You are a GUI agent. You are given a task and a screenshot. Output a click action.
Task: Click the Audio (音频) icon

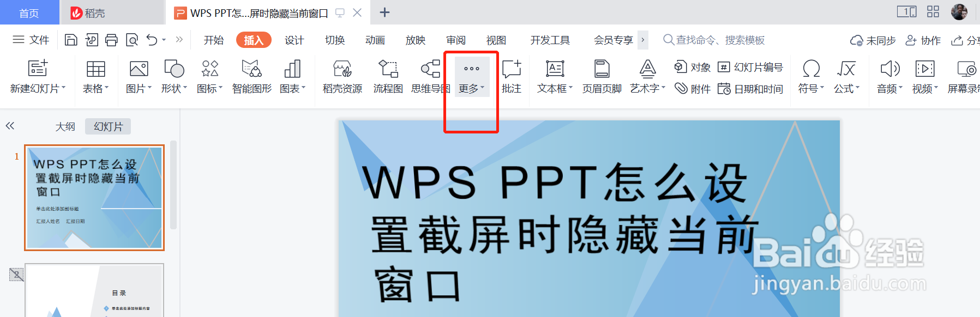pos(889,69)
